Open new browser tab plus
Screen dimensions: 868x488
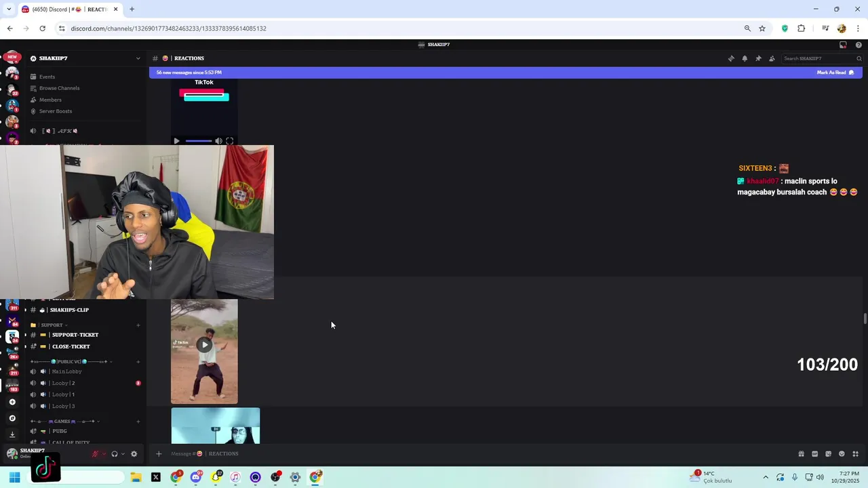click(x=132, y=9)
